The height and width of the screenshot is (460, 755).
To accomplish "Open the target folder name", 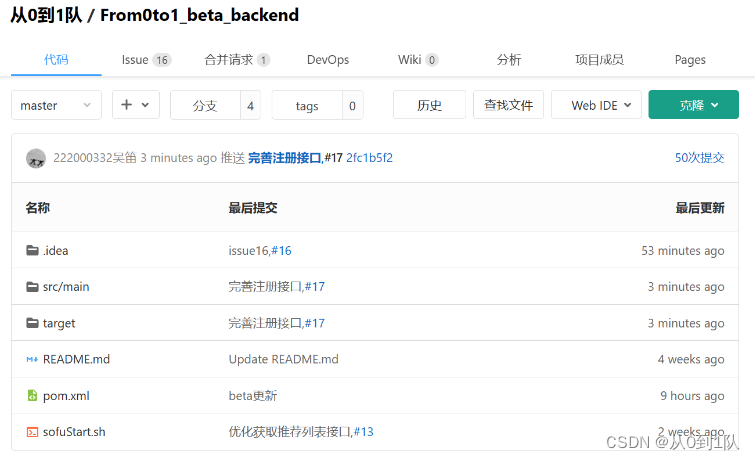I will click(59, 323).
